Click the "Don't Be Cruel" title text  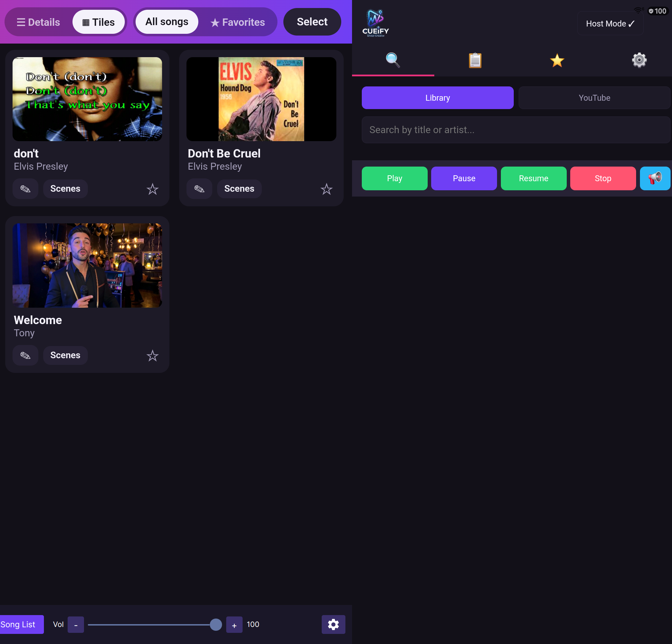(x=224, y=154)
